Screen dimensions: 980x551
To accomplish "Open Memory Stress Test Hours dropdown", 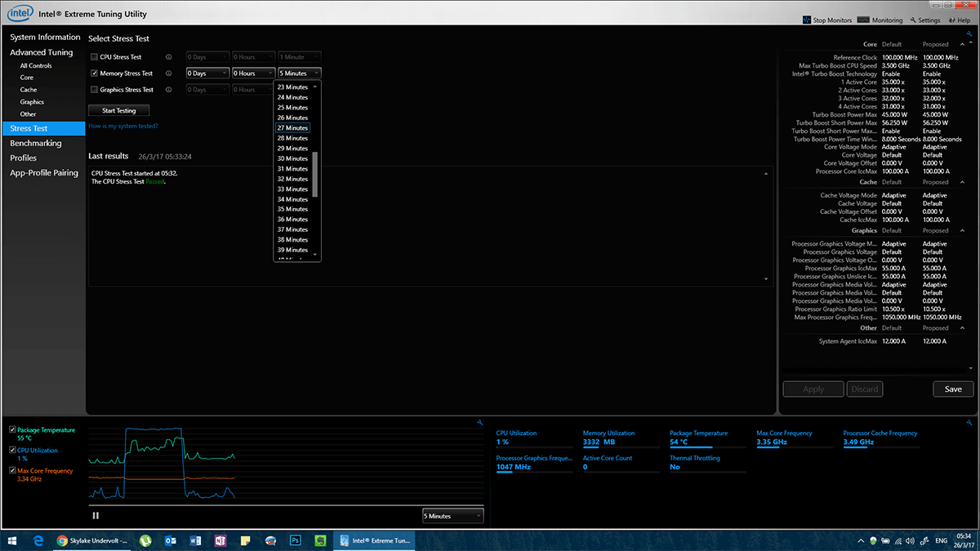I will point(253,73).
